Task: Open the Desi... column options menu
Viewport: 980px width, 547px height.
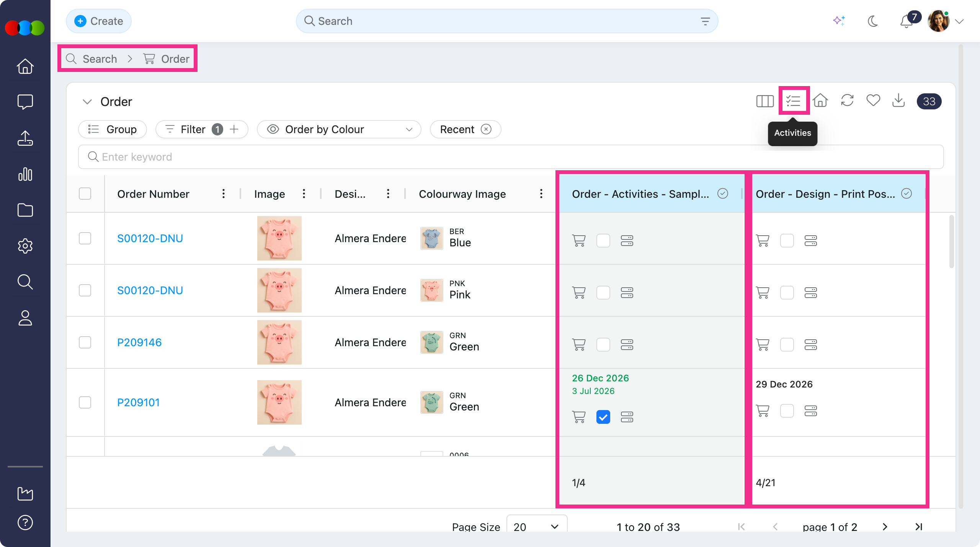Action: [x=388, y=194]
